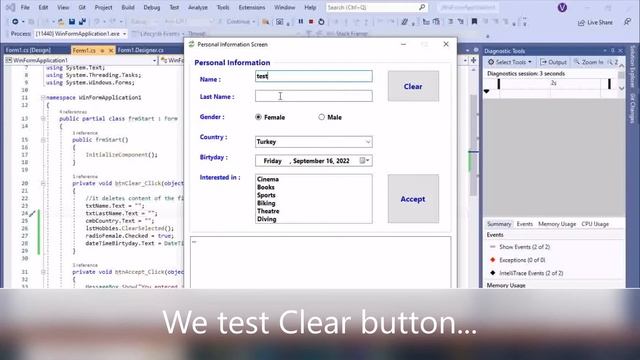
Task: Click in the Name text field containing test
Action: point(313,76)
